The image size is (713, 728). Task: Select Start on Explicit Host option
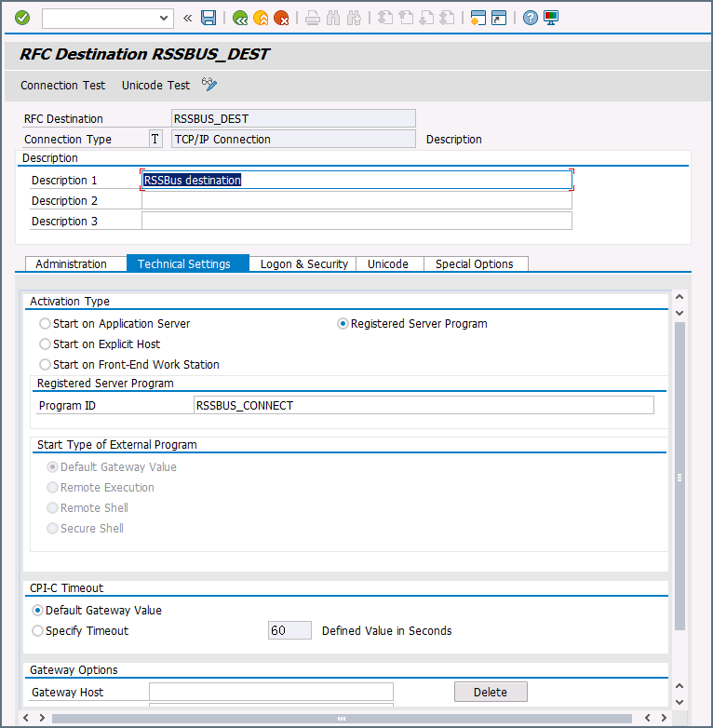(45, 344)
